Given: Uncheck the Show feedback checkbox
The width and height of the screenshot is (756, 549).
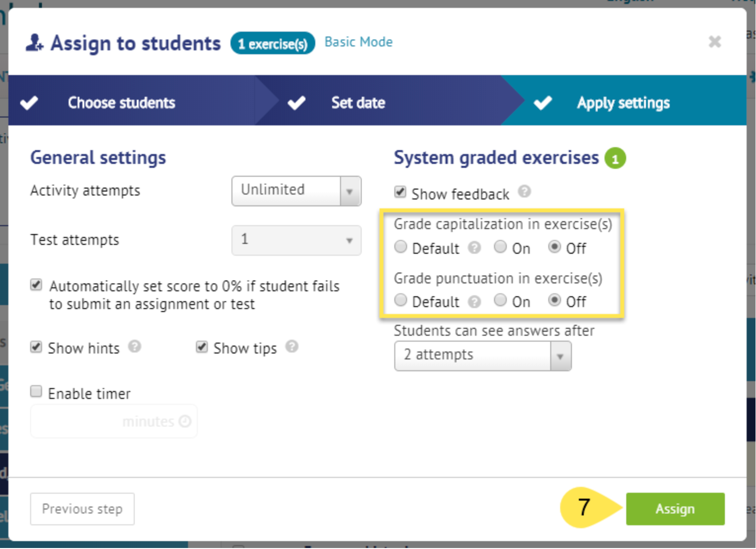Looking at the screenshot, I should click(x=400, y=192).
